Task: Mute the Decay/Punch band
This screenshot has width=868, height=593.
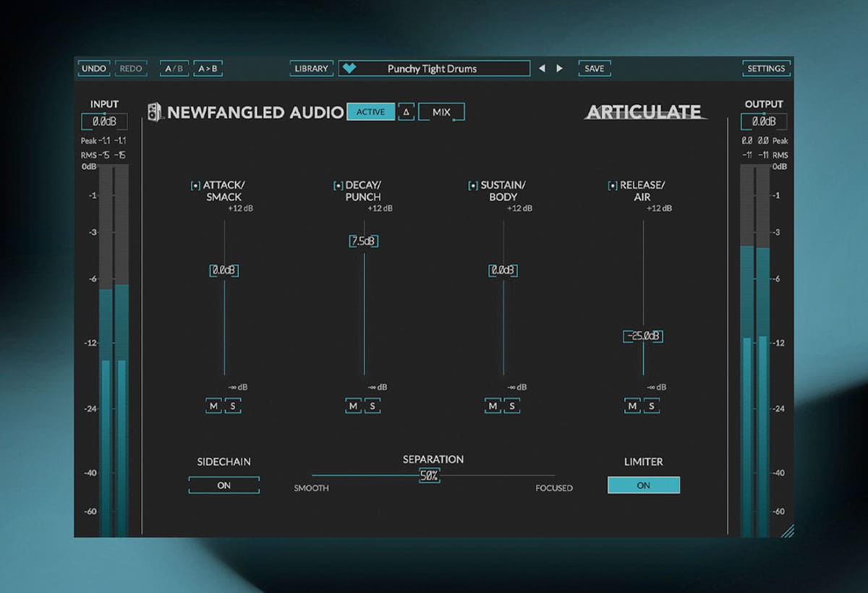Action: pos(353,406)
